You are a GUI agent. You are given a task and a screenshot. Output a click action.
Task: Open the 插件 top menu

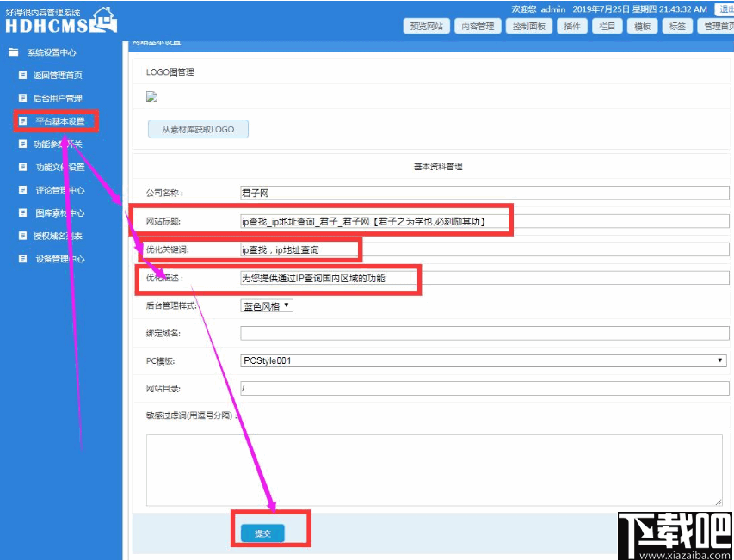click(572, 26)
